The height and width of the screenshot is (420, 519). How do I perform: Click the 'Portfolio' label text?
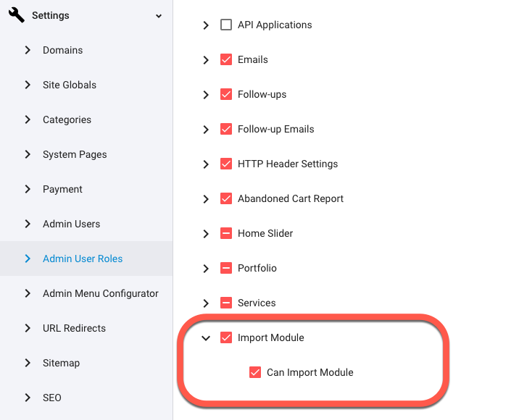tap(257, 268)
